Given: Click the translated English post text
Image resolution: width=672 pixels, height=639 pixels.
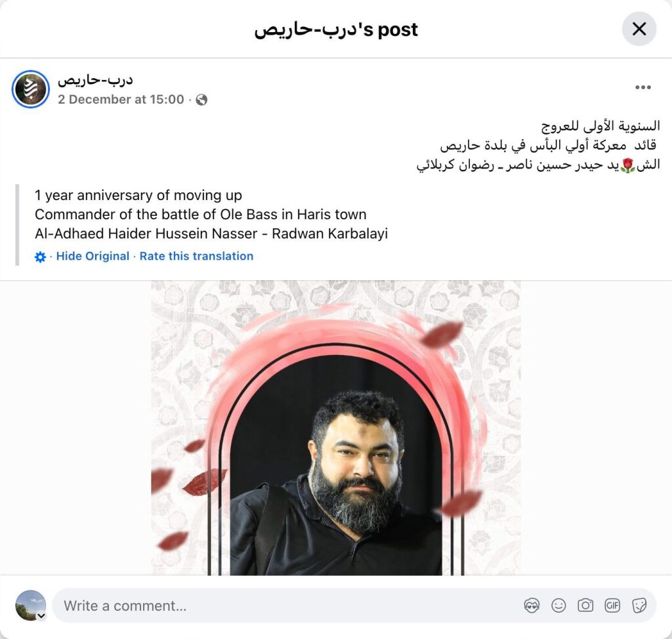Looking at the screenshot, I should (x=211, y=215).
